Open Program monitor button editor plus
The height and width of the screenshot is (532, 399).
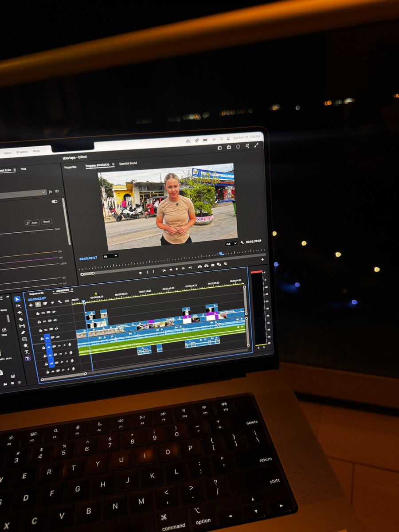[x=262, y=259]
